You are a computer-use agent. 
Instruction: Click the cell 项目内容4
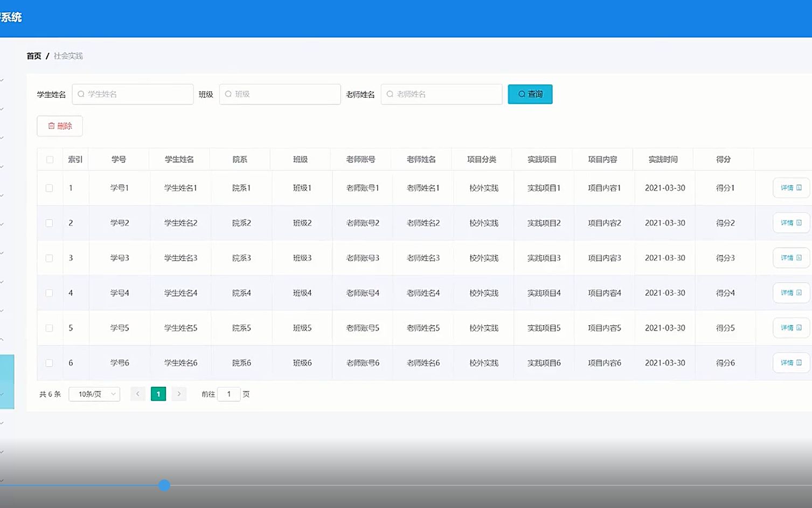tap(605, 293)
